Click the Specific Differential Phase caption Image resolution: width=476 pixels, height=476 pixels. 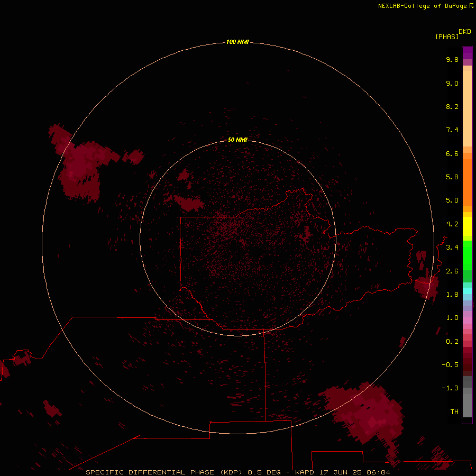[237, 472]
